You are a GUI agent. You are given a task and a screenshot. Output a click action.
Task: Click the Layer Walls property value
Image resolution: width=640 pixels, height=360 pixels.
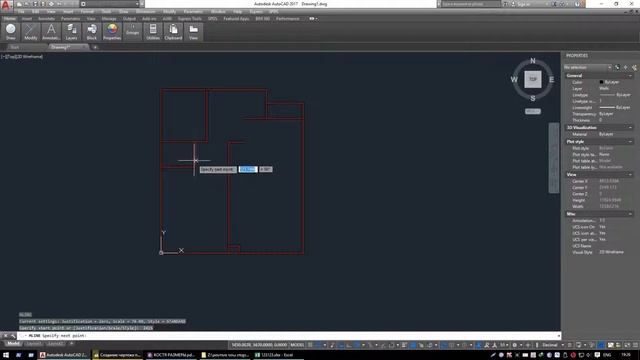(604, 89)
